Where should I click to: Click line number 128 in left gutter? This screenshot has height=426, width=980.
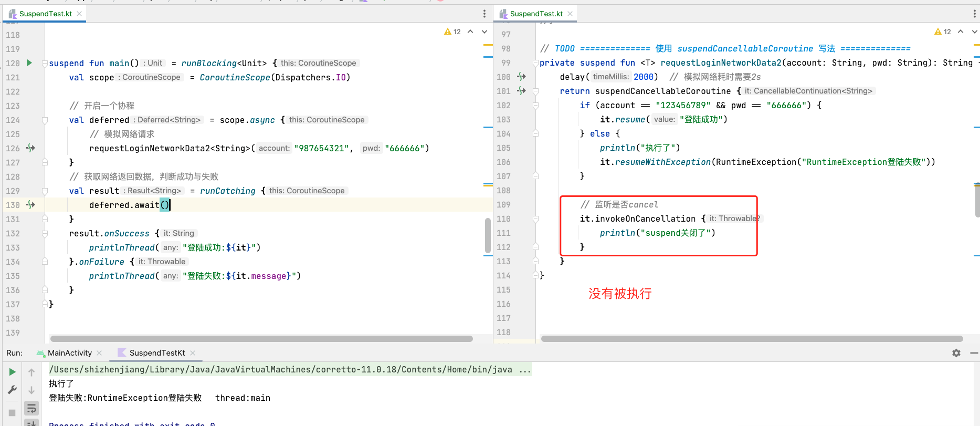(x=13, y=176)
